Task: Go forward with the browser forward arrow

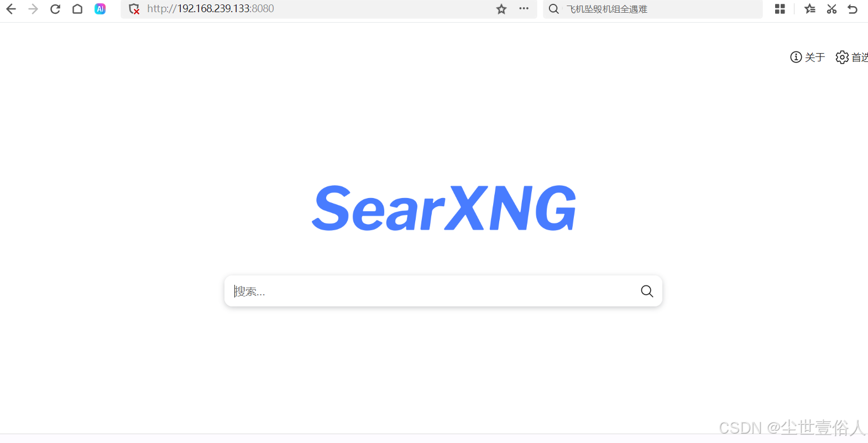Action: click(x=33, y=9)
